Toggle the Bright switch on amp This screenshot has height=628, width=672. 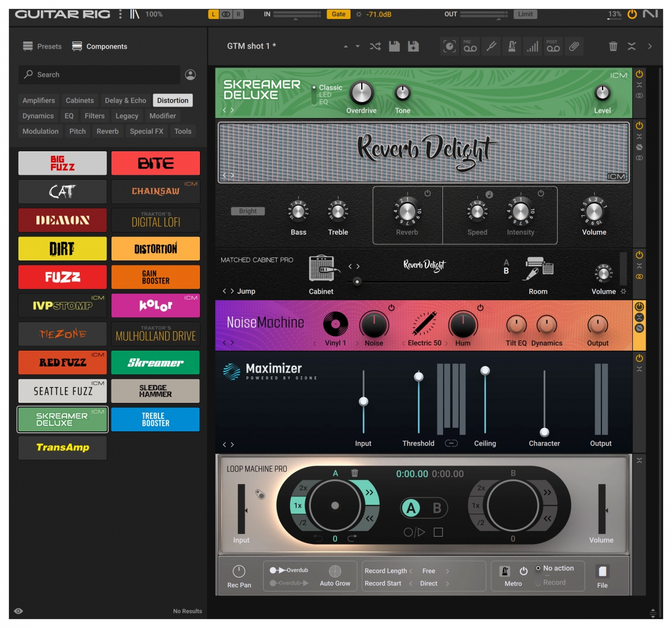point(248,211)
